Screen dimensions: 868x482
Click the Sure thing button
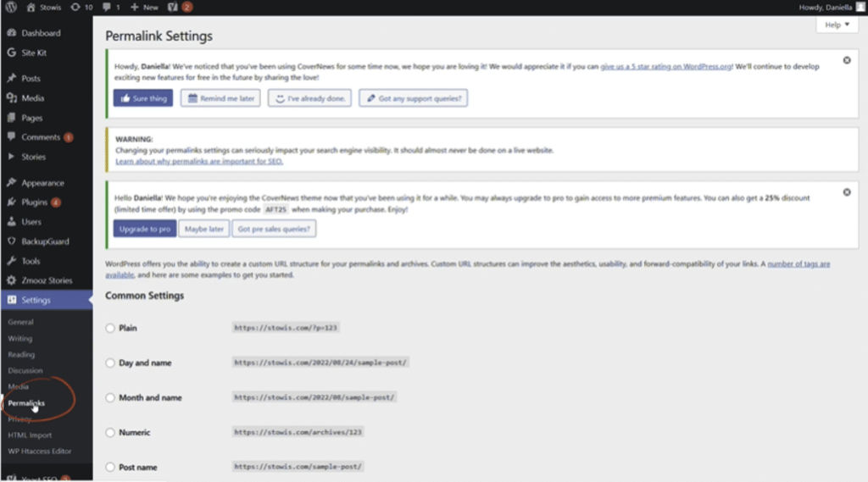143,98
